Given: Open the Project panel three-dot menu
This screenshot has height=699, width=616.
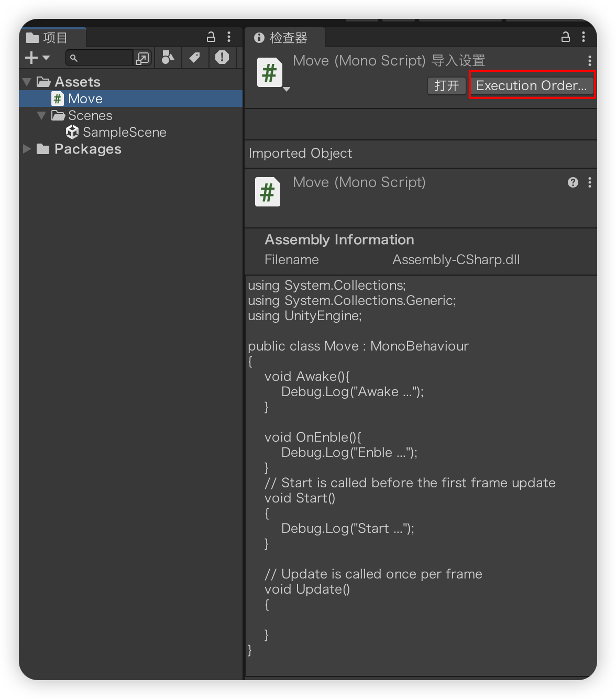Looking at the screenshot, I should pos(229,37).
